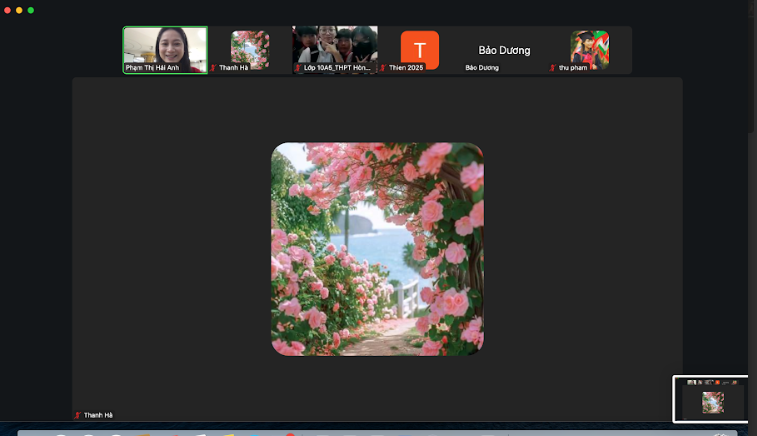Select Thanh Hà's flower thumbnail in the participant strip
The width and height of the screenshot is (757, 436).
(x=250, y=47)
